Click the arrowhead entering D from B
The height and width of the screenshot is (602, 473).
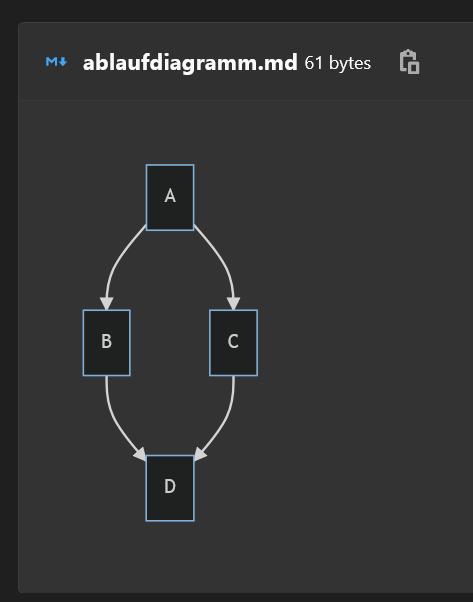pyautogui.click(x=141, y=454)
